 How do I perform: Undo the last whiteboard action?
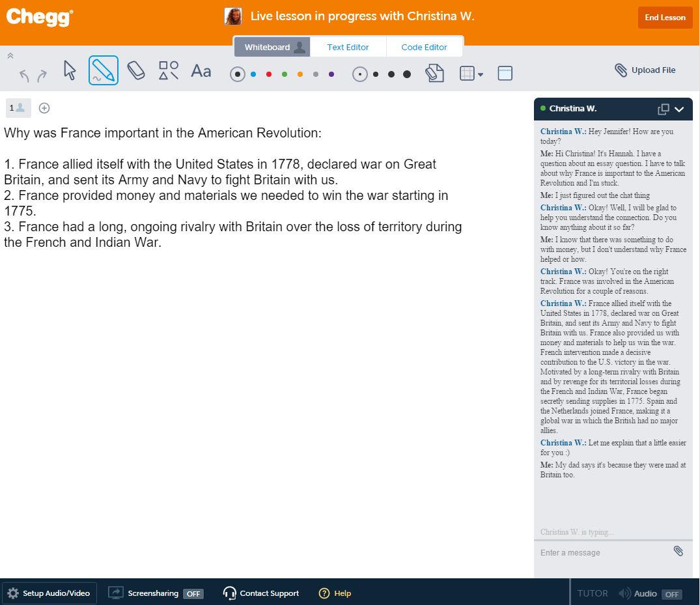(x=25, y=76)
